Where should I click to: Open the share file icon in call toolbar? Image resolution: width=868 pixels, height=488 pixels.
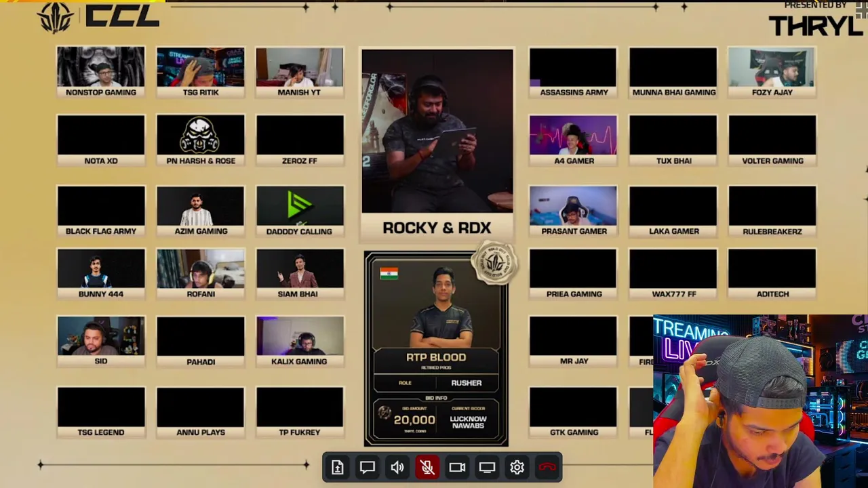[x=338, y=467]
